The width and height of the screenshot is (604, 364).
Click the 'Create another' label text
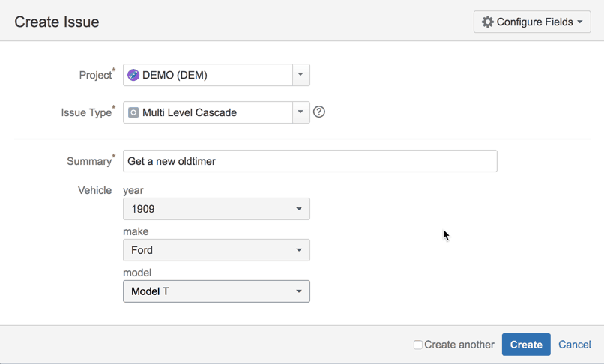tap(459, 345)
